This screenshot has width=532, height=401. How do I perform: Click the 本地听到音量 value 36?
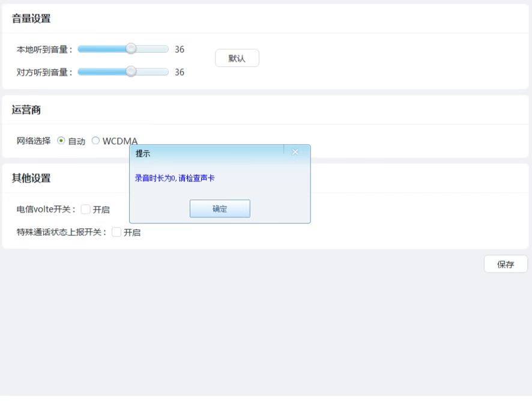tap(180, 50)
